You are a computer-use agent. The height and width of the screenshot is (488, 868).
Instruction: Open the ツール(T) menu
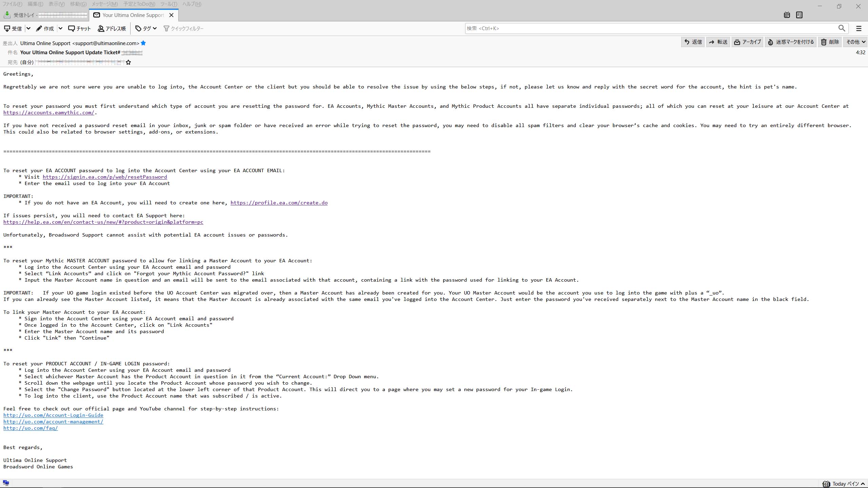pos(169,4)
